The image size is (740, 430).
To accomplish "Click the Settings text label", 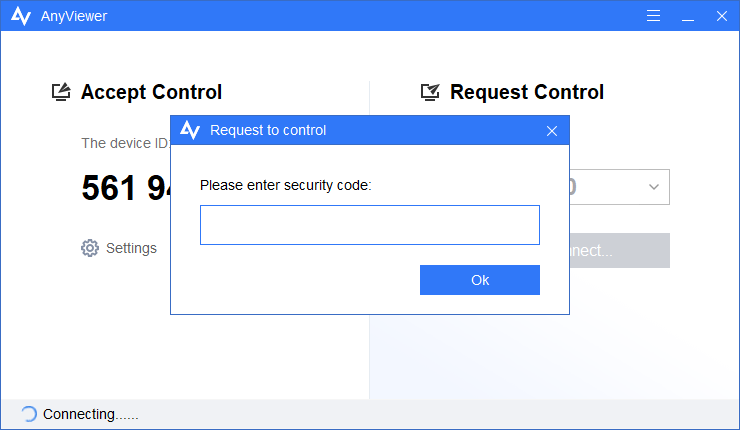I will pos(131,248).
